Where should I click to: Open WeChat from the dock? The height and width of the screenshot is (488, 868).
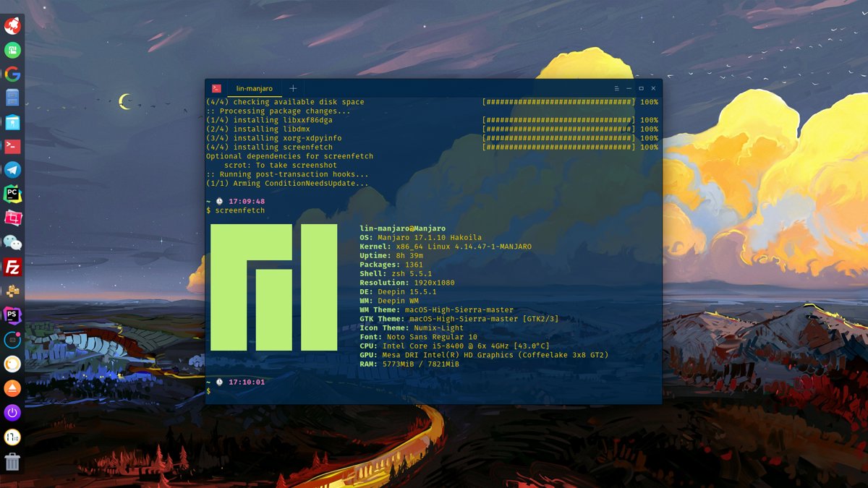[12, 242]
